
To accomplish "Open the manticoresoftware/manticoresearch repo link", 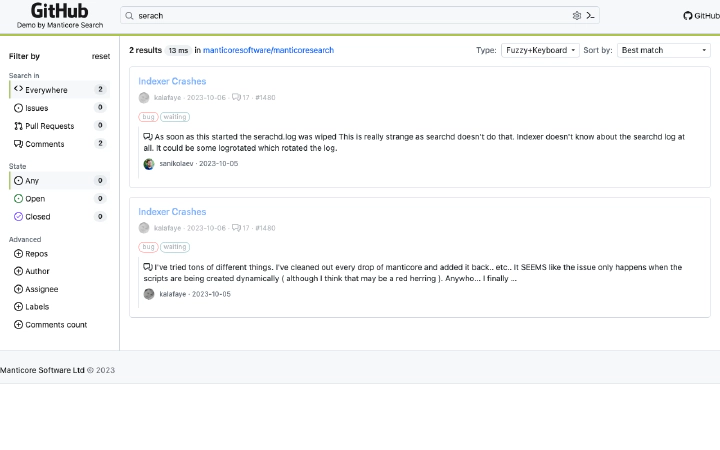I will pyautogui.click(x=268, y=50).
